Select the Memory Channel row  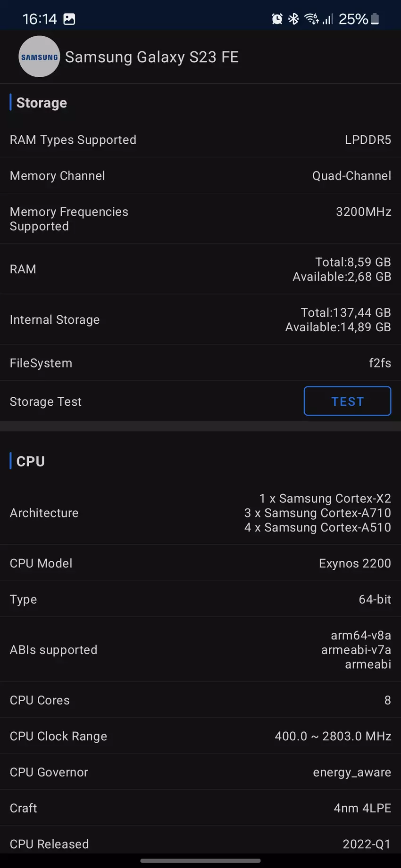(200, 176)
